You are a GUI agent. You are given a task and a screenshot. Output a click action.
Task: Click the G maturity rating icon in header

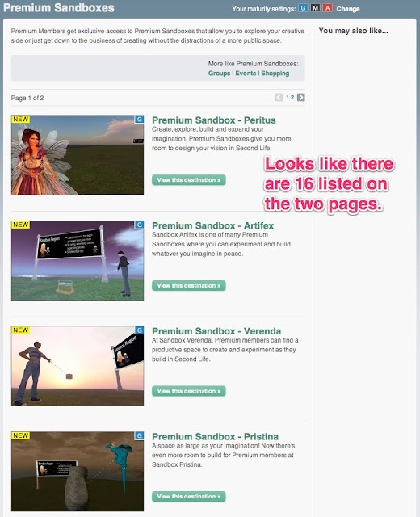tap(304, 8)
